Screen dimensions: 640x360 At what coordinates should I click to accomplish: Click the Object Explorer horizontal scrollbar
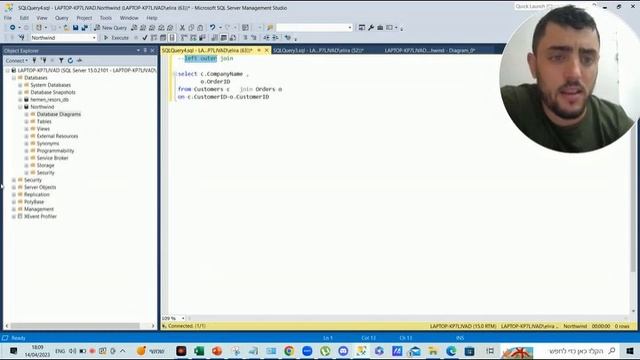[x=75, y=326]
